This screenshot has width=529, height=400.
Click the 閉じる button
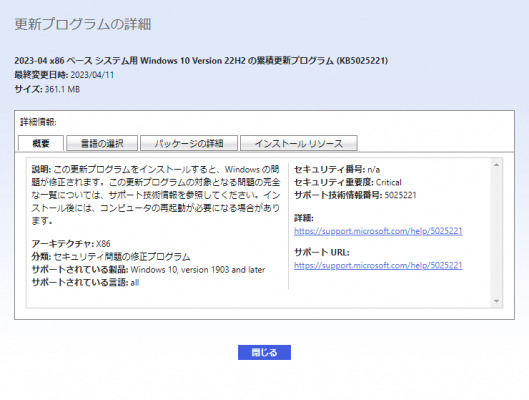tap(264, 352)
